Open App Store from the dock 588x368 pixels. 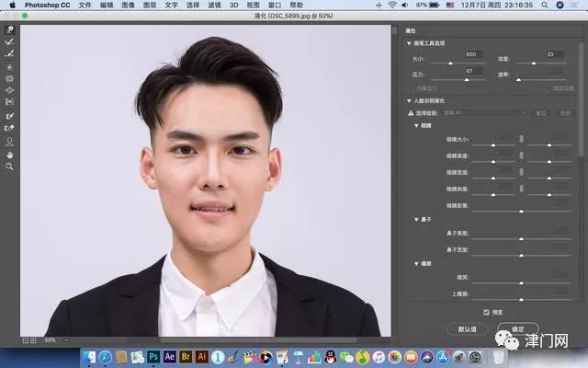pos(443,357)
